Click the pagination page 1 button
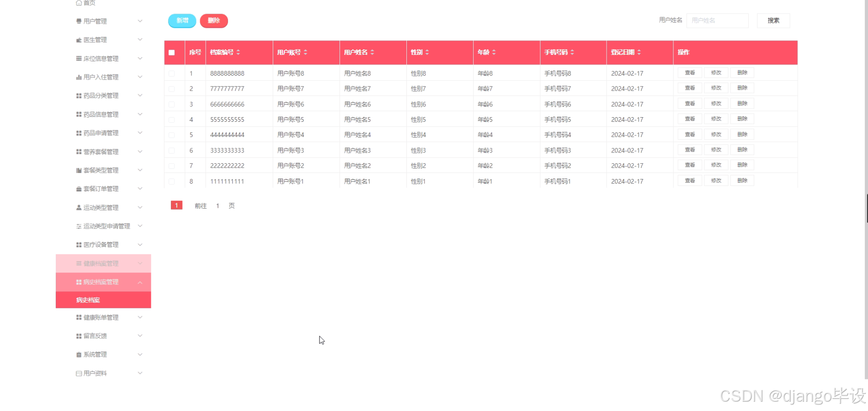This screenshot has width=868, height=411. (x=176, y=205)
